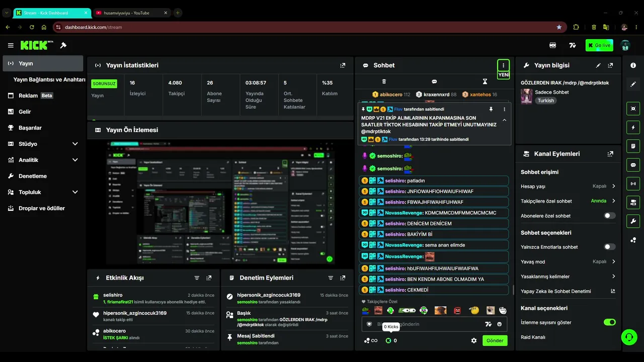644x362 pixels.
Task: Click lightning bolt icon in right sidebar
Action: click(x=633, y=127)
